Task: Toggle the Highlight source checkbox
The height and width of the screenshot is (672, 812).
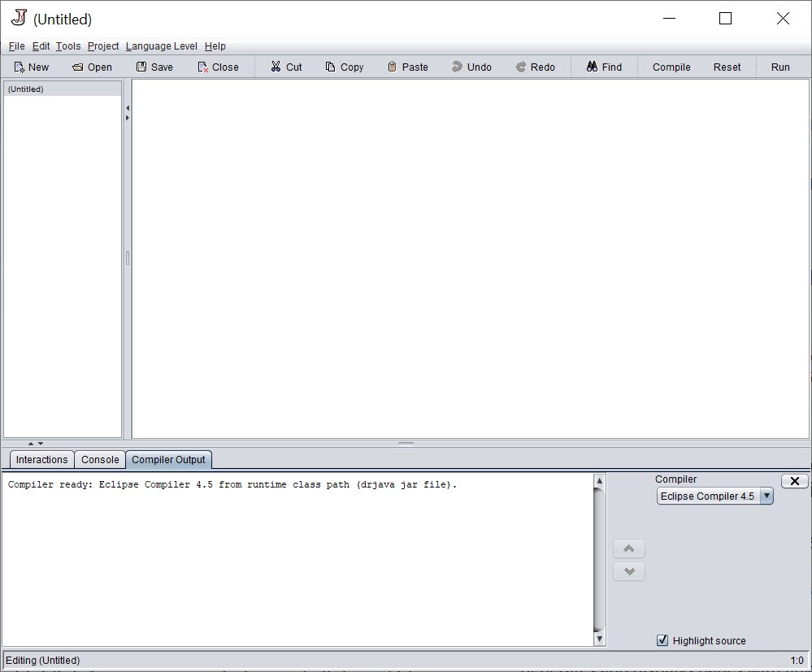Action: pyautogui.click(x=662, y=640)
